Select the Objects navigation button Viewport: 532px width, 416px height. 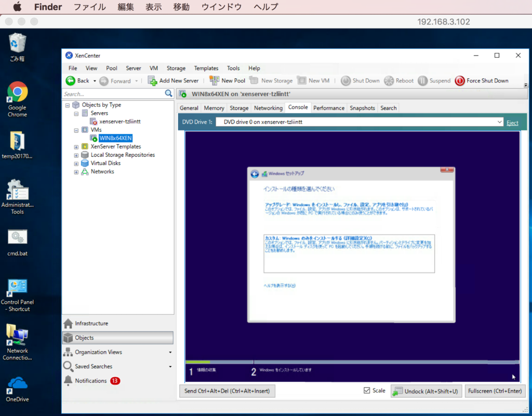[118, 338]
